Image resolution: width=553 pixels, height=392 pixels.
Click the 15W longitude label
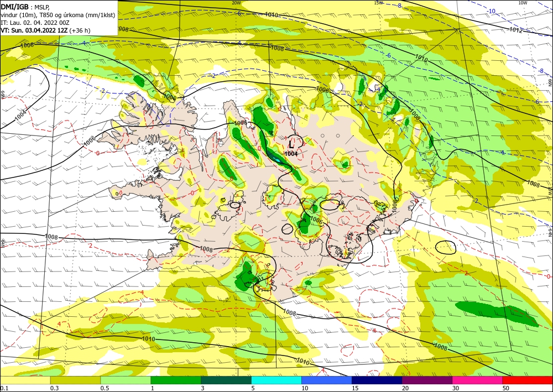(x=378, y=3)
